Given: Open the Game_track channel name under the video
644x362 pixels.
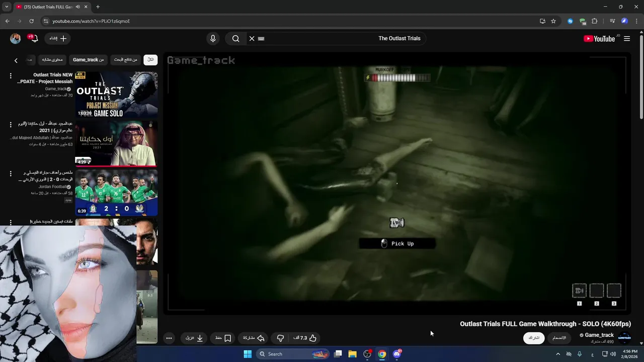Looking at the screenshot, I should tap(599, 335).
